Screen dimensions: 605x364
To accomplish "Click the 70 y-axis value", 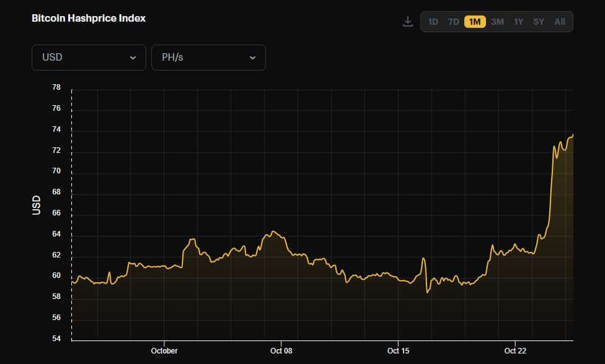I will (x=56, y=171).
